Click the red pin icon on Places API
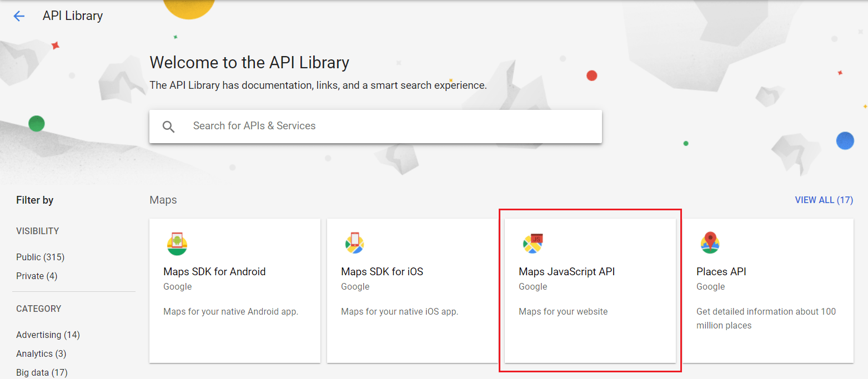 pyautogui.click(x=710, y=244)
